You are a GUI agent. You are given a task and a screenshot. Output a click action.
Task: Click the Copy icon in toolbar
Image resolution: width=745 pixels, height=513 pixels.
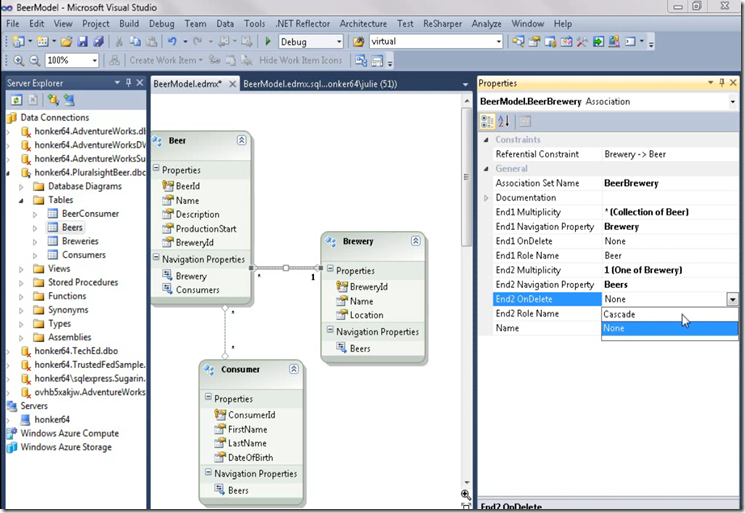tap(135, 42)
